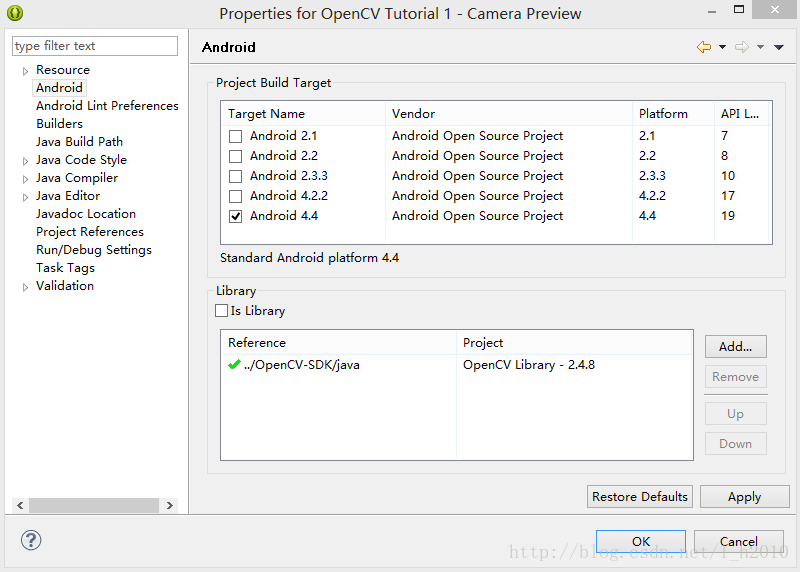Open back history dropdown arrow
Screen dimensions: 800x572
coord(722,47)
